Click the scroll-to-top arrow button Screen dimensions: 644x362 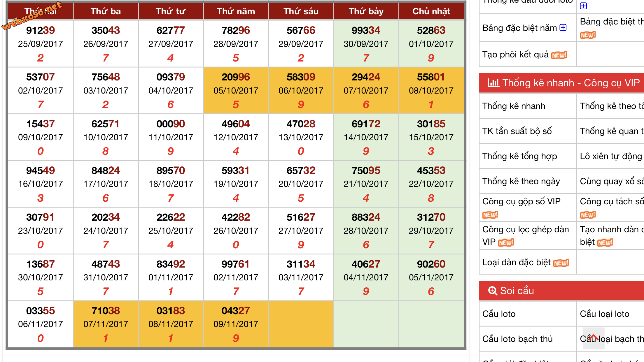click(593, 338)
